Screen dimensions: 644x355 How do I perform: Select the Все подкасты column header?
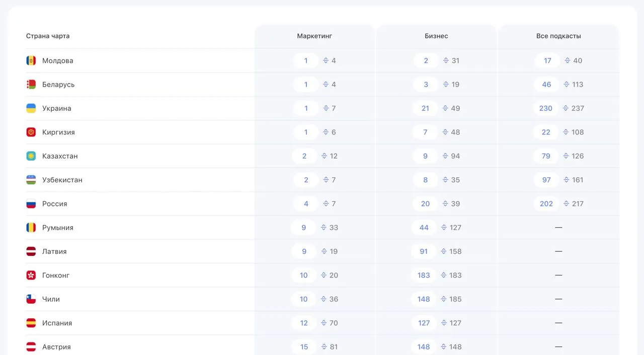pos(558,36)
